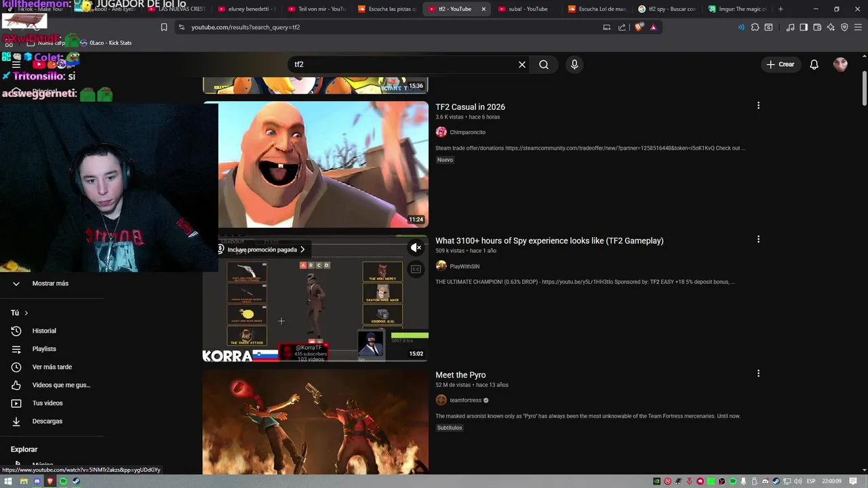This screenshot has width=868, height=488.
Task: Open the account avatar menu
Action: (840, 64)
